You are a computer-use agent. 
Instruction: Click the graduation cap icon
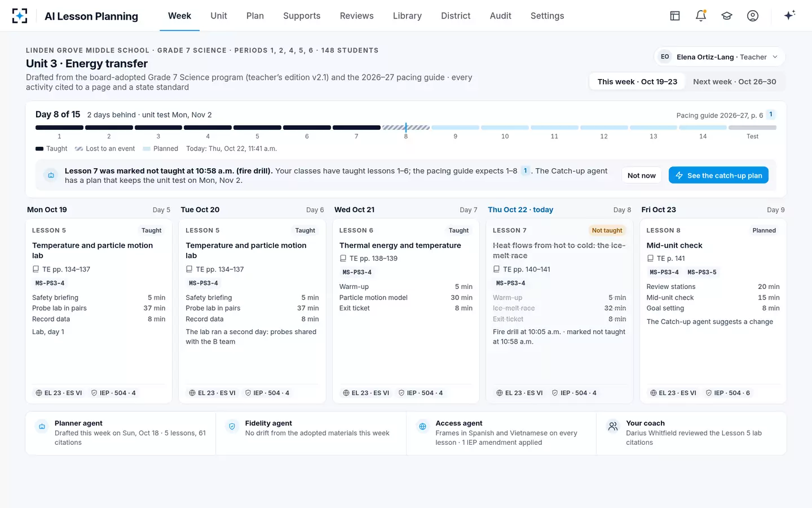coord(727,16)
